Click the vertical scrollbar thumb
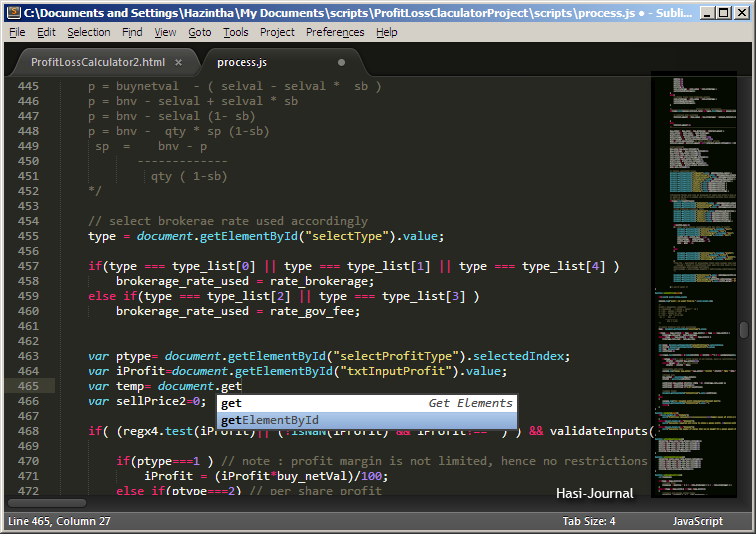This screenshot has height=534, width=756. point(744,330)
